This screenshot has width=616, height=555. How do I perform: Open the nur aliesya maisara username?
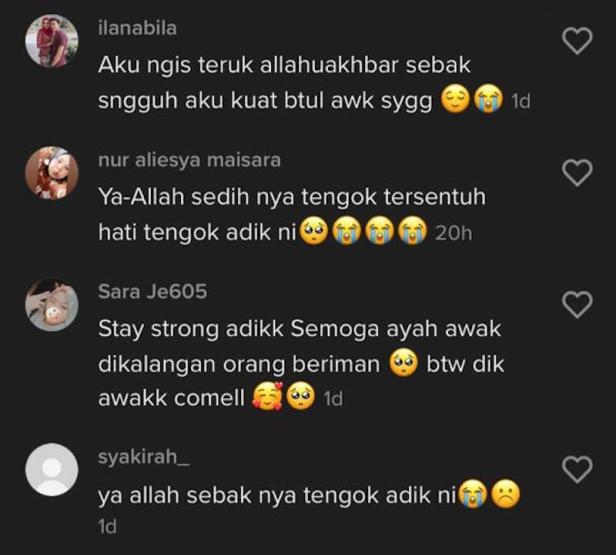[189, 160]
